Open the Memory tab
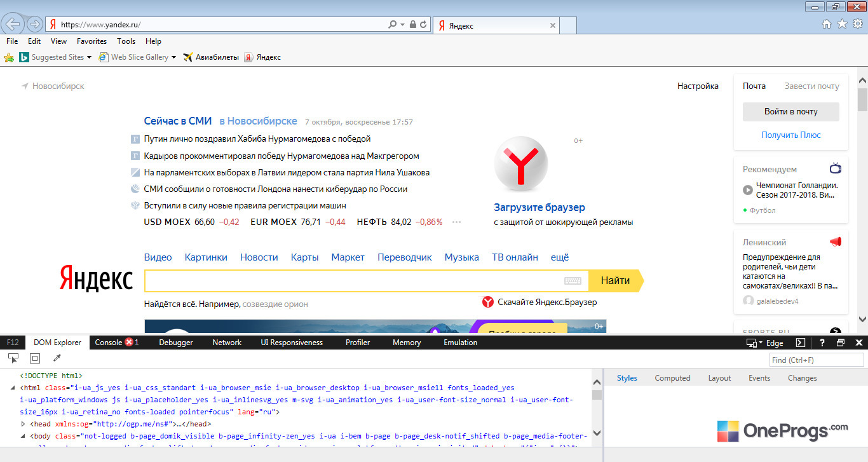This screenshot has width=868, height=462. coord(407,343)
